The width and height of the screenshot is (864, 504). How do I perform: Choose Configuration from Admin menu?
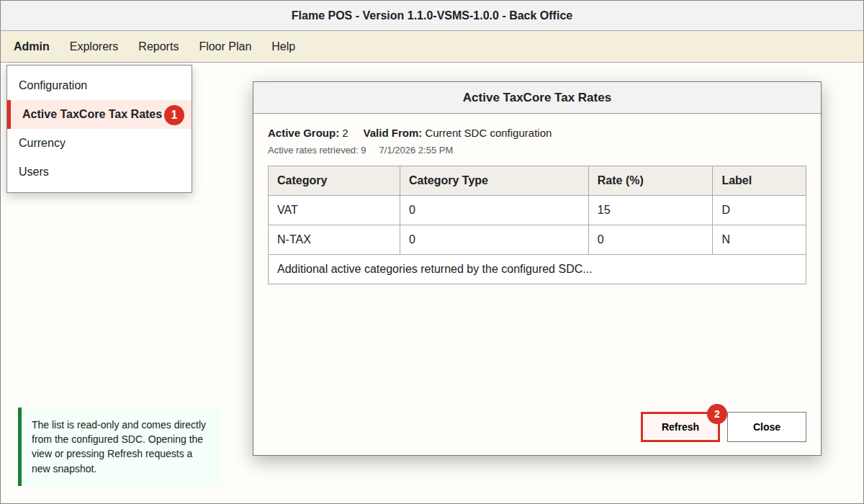pos(99,85)
